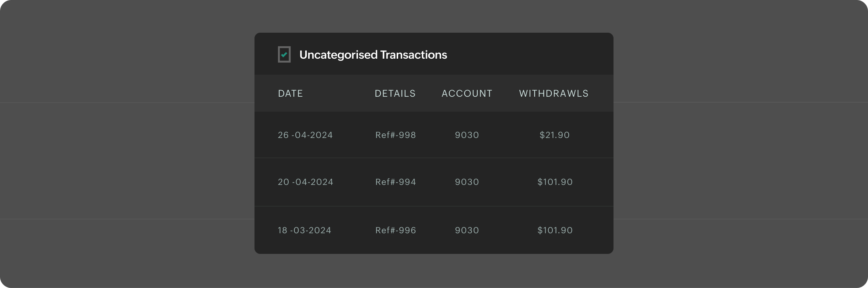The image size is (868, 288).
Task: Click the DETAILS column header
Action: 395,93
